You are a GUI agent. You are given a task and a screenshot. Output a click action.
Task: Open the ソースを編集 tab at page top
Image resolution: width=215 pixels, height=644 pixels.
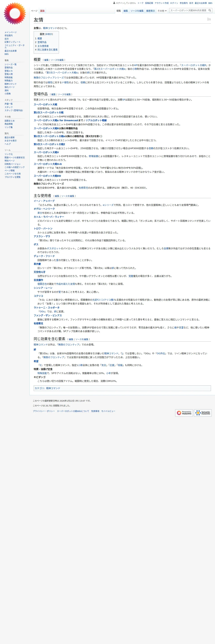coord(137,11)
